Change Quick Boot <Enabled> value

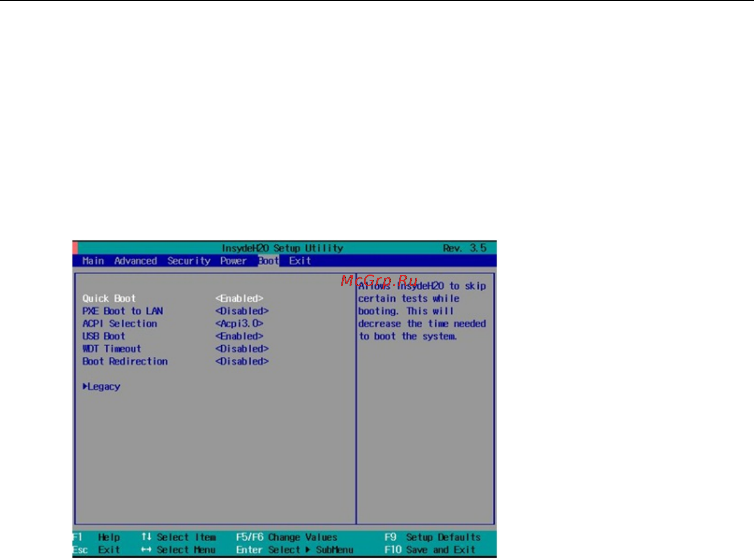(239, 299)
